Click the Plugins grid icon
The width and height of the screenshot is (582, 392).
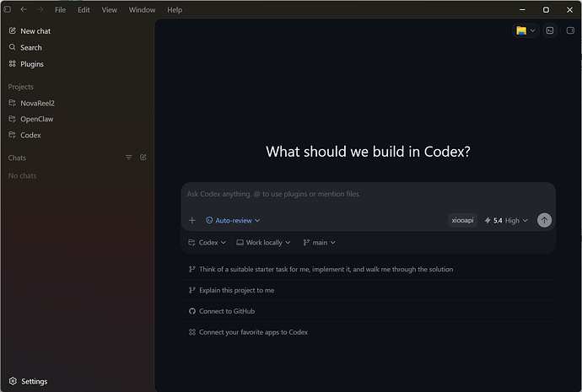(13, 64)
